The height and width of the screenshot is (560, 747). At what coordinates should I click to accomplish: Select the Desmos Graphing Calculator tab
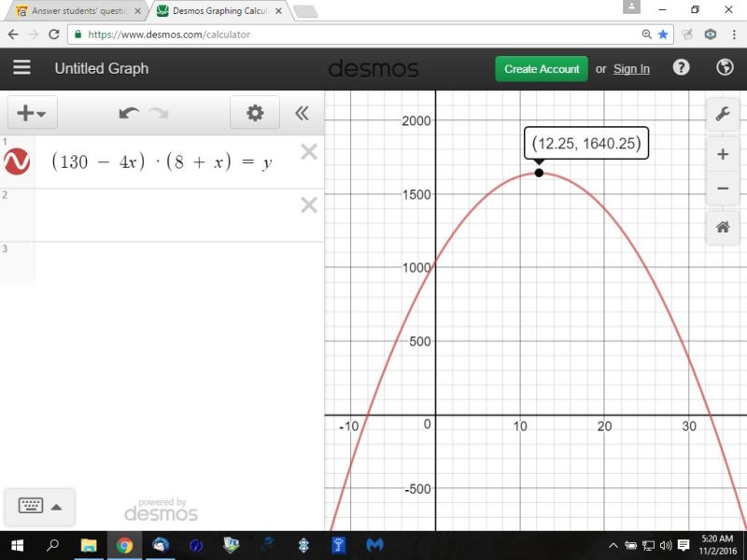coord(219,11)
